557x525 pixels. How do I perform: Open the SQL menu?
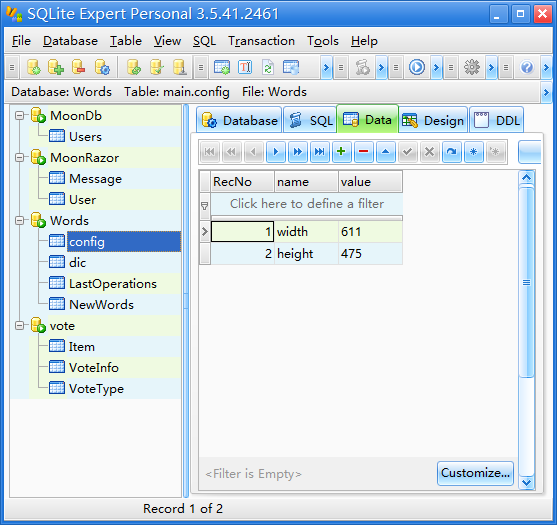pos(204,41)
